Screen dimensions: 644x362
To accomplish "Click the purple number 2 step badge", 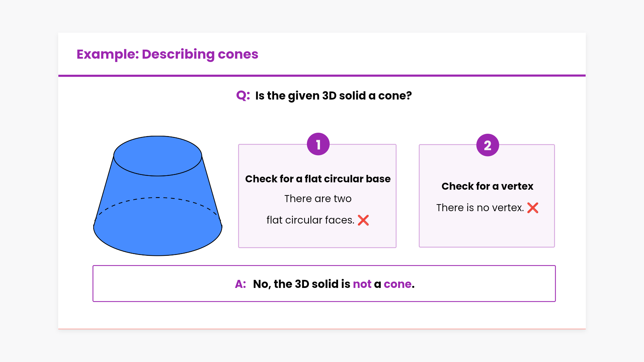I will (487, 145).
